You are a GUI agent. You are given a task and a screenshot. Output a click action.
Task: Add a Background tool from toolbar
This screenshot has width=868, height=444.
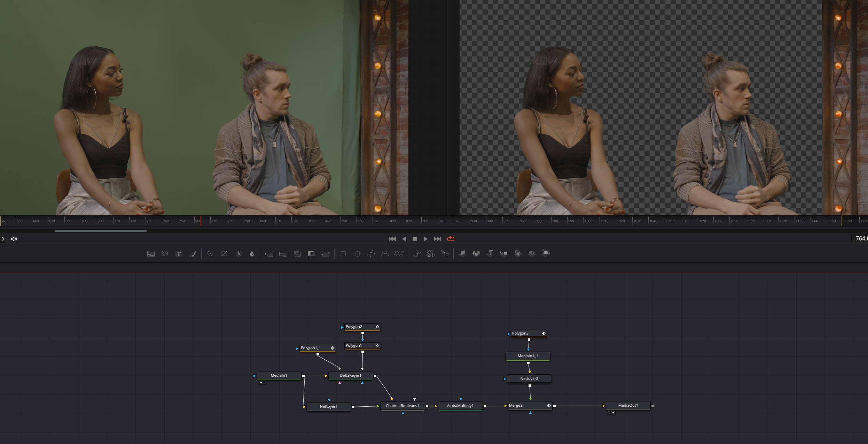151,254
